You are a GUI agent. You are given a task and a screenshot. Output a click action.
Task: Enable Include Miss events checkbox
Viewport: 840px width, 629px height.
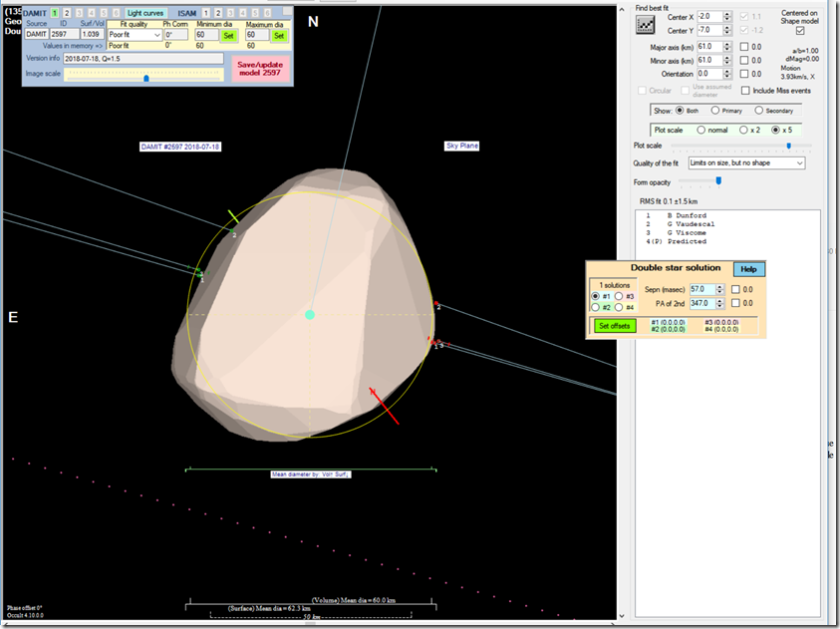(x=746, y=91)
